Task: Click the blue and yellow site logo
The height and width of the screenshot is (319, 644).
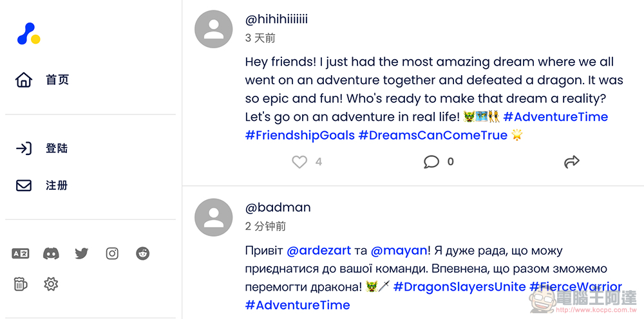Action: tap(28, 34)
